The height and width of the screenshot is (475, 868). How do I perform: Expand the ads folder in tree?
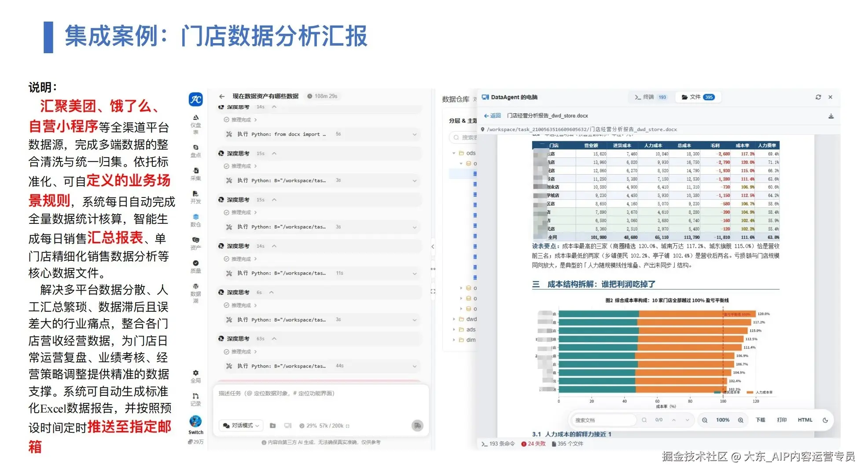tap(454, 329)
